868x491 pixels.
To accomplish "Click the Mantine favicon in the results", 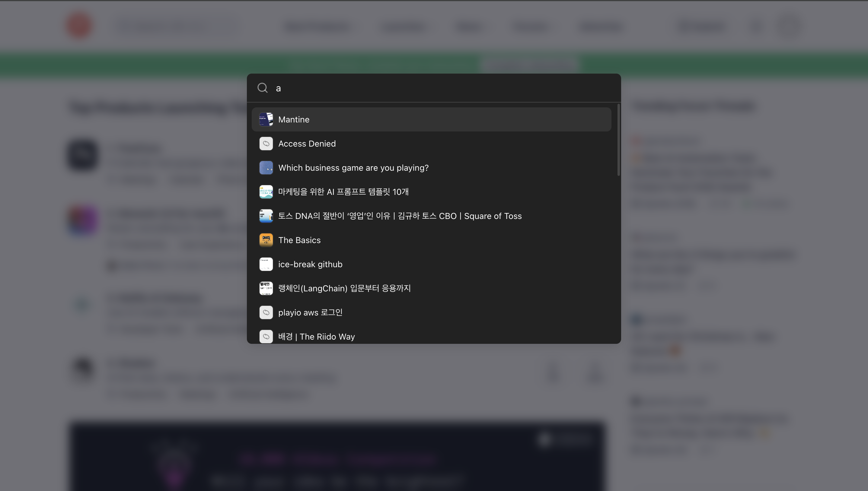I will point(266,119).
